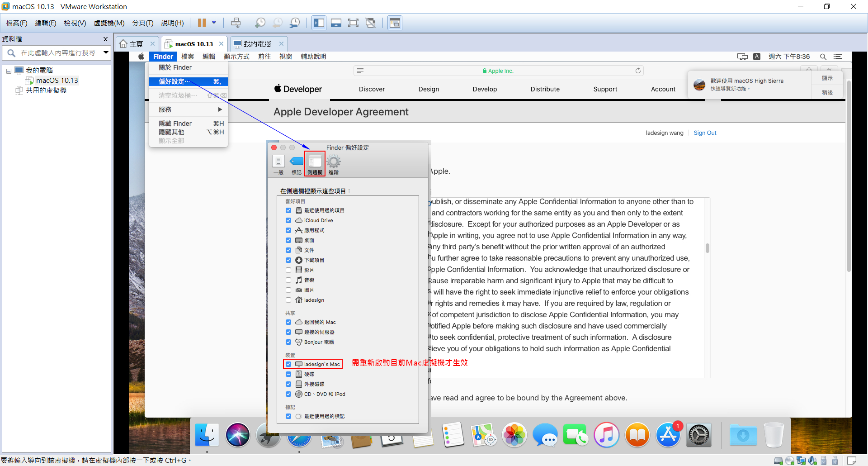The width and height of the screenshot is (868, 466).
Task: Click the pause virtual machine toolbar icon
Action: pos(202,22)
